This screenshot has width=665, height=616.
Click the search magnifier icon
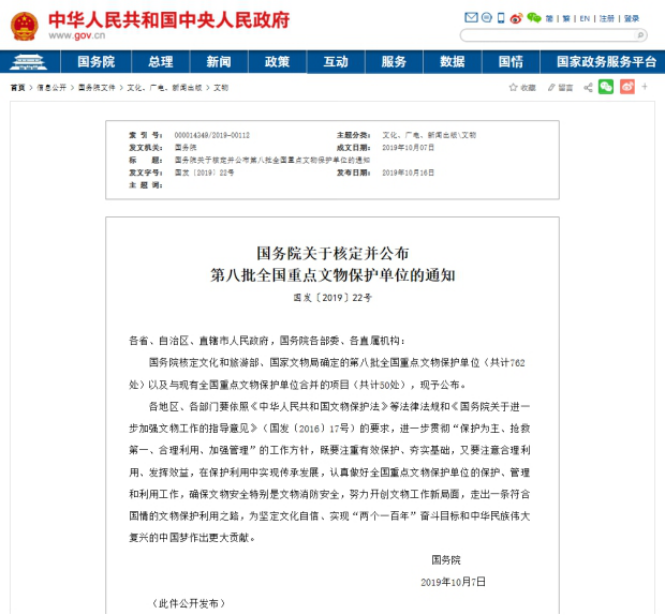(640, 35)
